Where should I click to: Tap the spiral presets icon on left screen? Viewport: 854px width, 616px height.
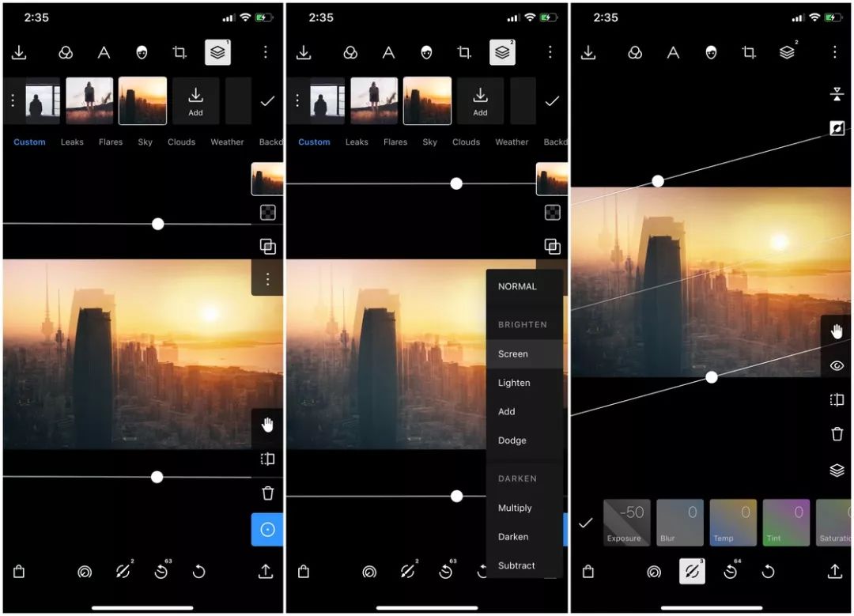[x=85, y=572]
